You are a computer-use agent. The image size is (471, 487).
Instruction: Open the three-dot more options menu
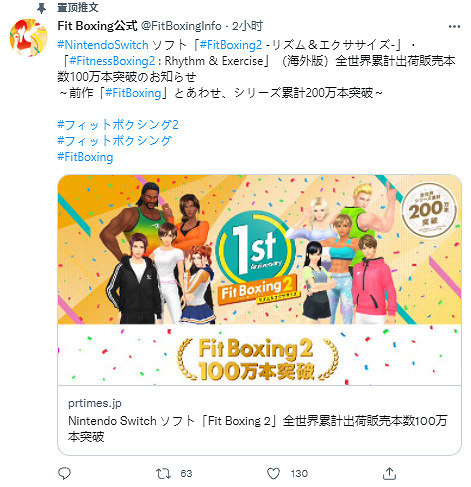pos(454,27)
